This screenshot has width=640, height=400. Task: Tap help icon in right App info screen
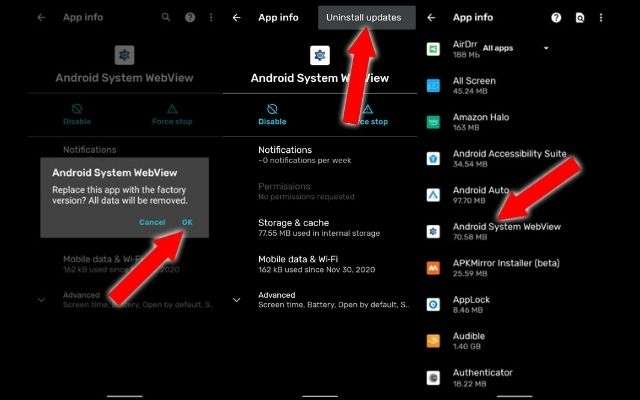(x=556, y=18)
